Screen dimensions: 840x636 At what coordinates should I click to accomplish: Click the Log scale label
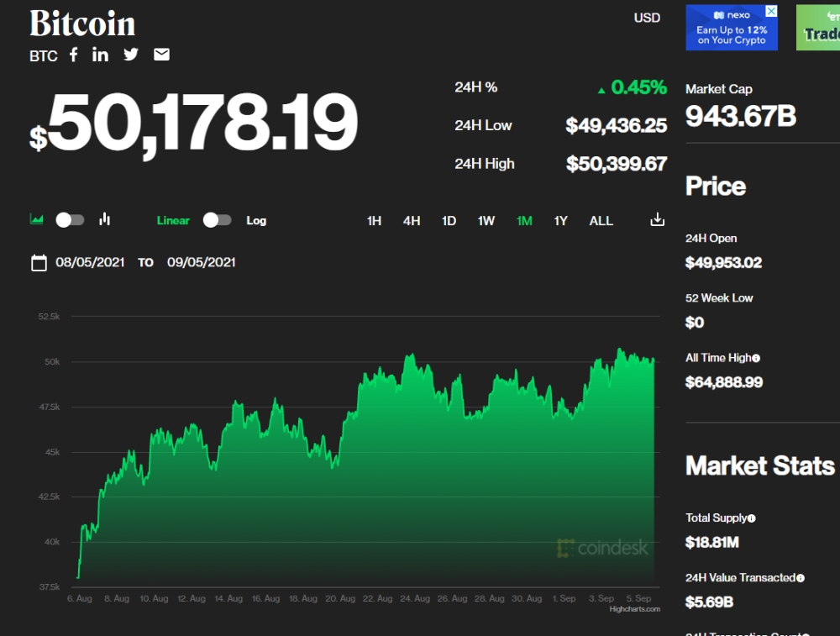[256, 221]
